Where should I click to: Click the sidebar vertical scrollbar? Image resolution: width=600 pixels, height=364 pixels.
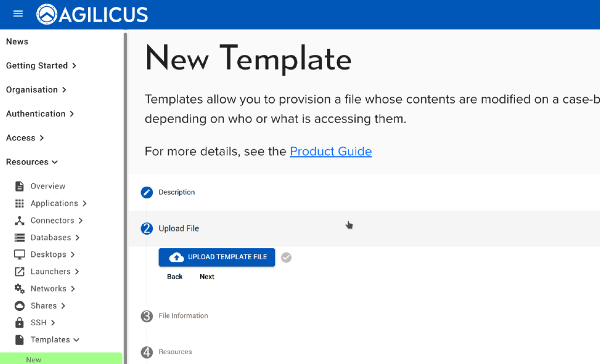[125, 176]
